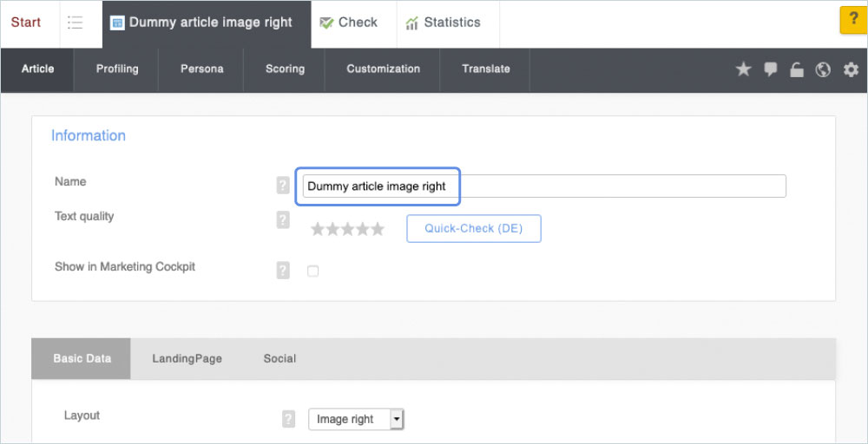Click help icon beside Text quality
The image size is (868, 444).
[x=283, y=219]
